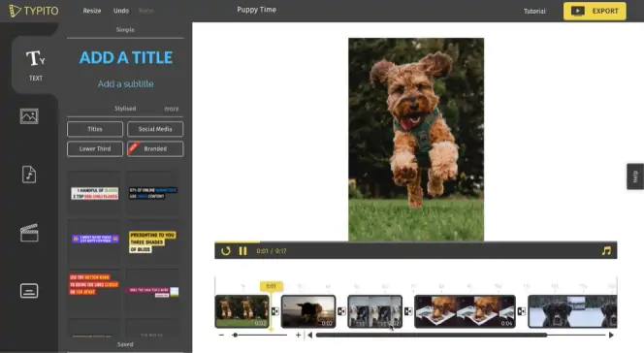Viewport: 644px width, 353px height.
Task: Select the Titles category
Action: pyautogui.click(x=95, y=129)
